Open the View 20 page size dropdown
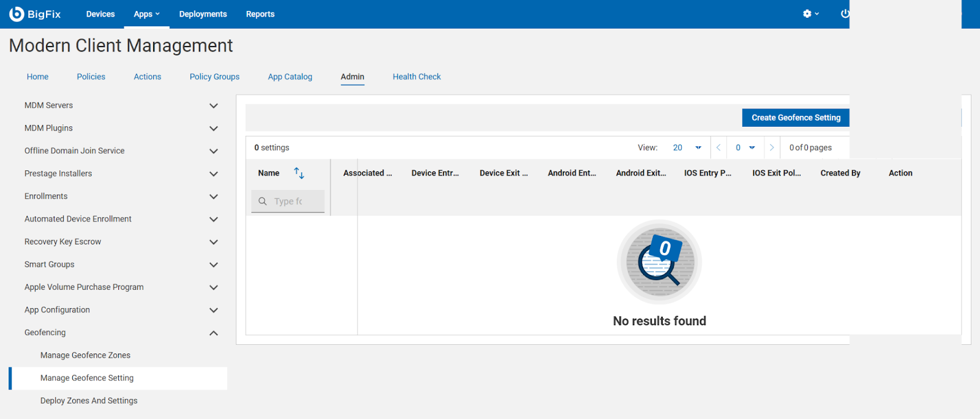Image resolution: width=980 pixels, height=419 pixels. pyautogui.click(x=687, y=148)
